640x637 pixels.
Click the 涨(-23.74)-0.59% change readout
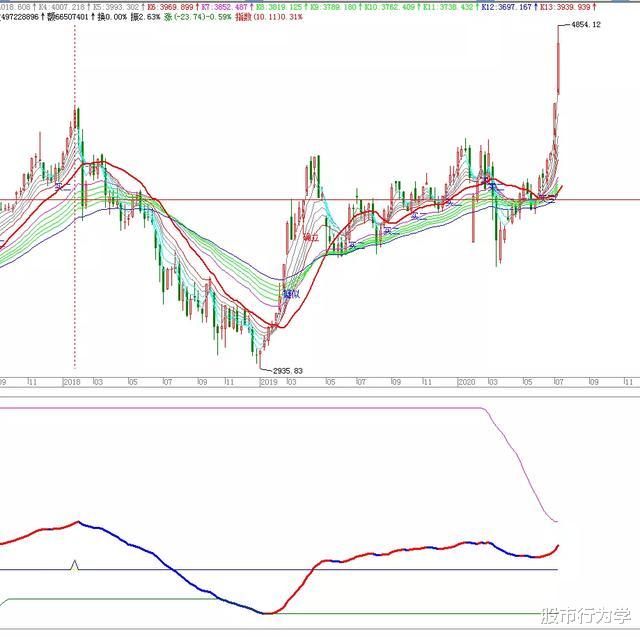198,17
